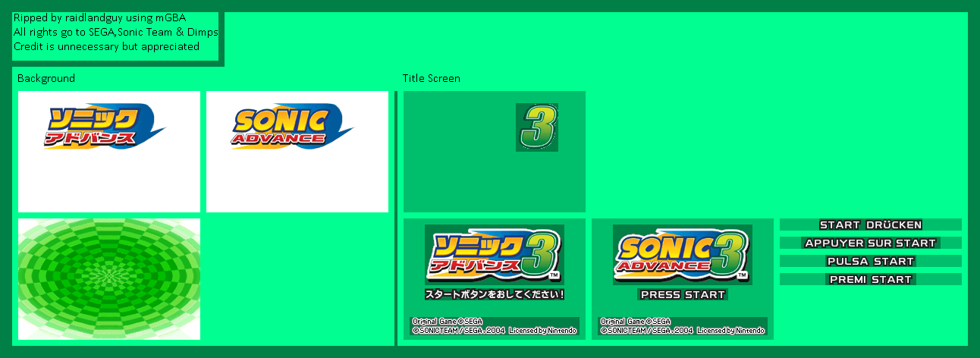Screen dimensions: 980x358
Task: Click 'Ripped by raidlandguy using mGBA' credit line
Action: click(99, 17)
